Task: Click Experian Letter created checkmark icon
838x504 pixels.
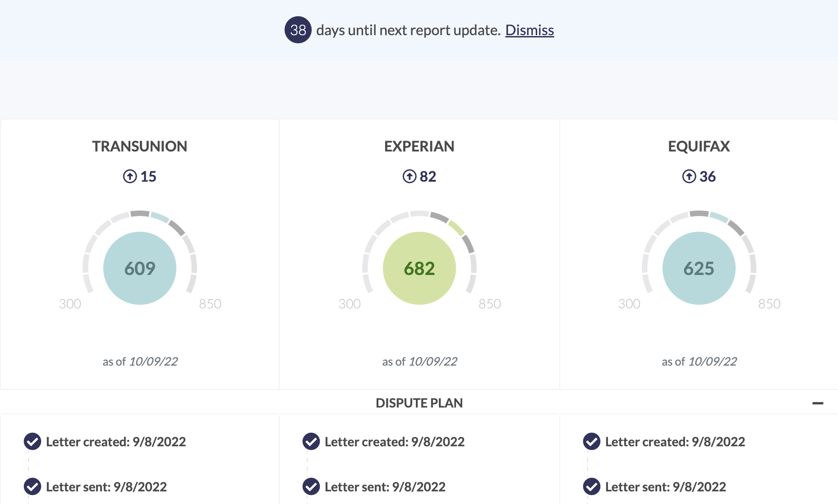Action: [311, 442]
